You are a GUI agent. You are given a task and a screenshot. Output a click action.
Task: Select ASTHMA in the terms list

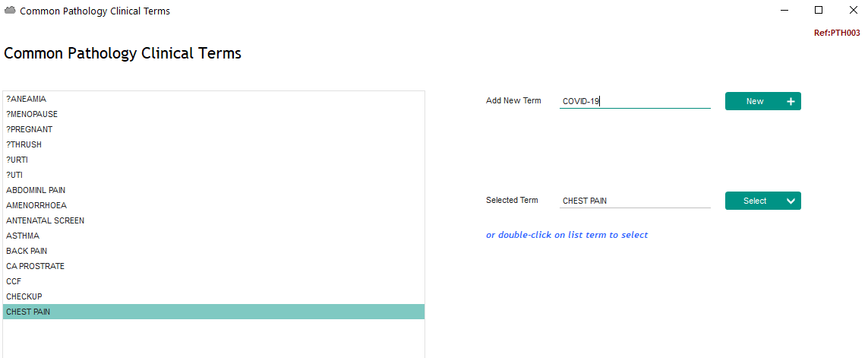(213, 236)
